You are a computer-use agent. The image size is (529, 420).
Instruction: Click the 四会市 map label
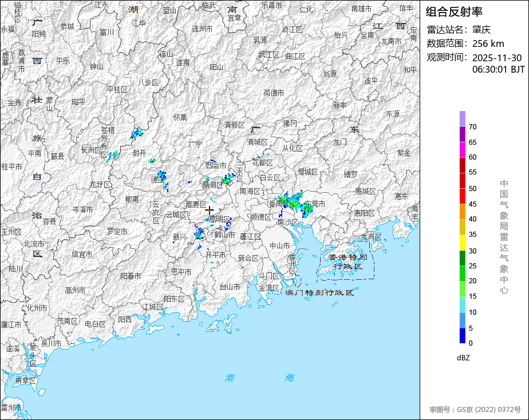tap(216, 165)
